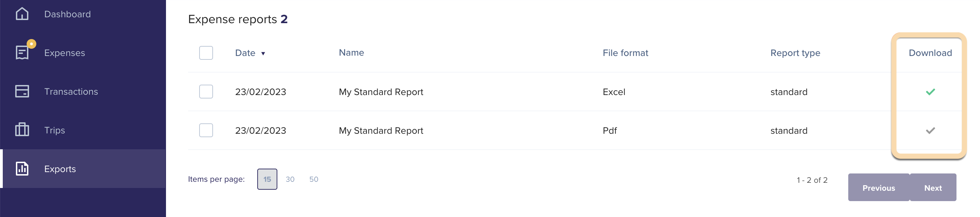
Task: Check the box for the Excel report row
Action: pyautogui.click(x=206, y=92)
